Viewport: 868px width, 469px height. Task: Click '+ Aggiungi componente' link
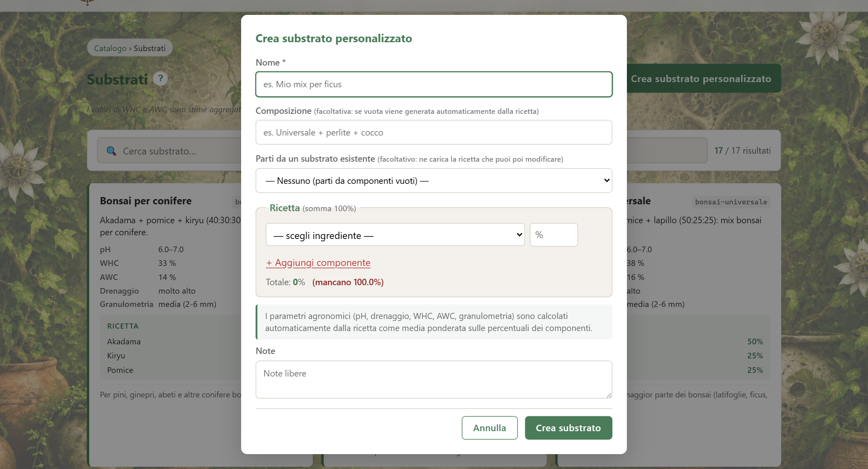[x=318, y=263]
